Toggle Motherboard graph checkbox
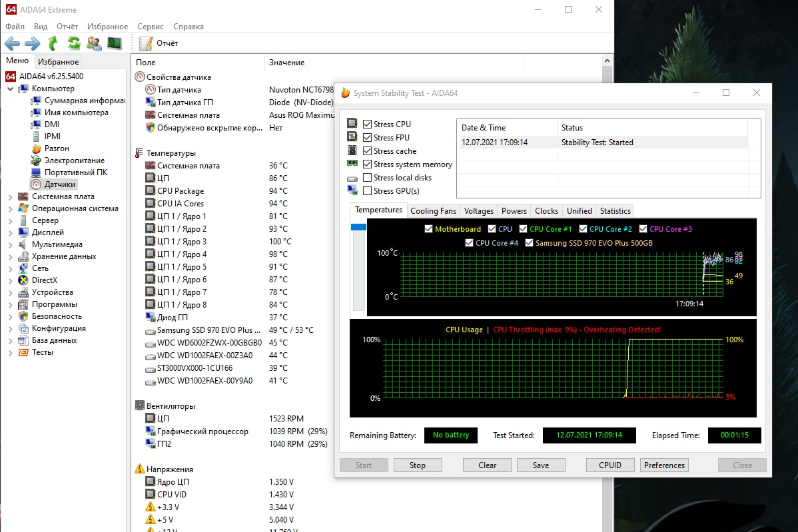 [x=428, y=229]
